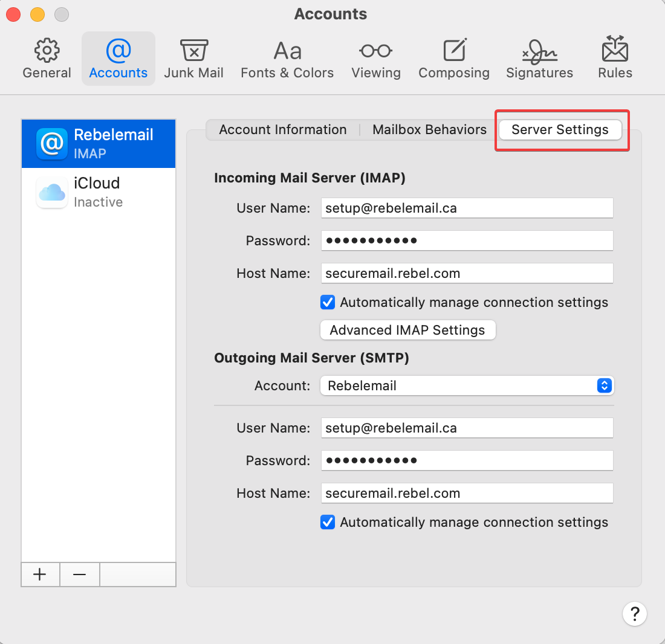Switch to the Server Settings tab

click(x=560, y=130)
